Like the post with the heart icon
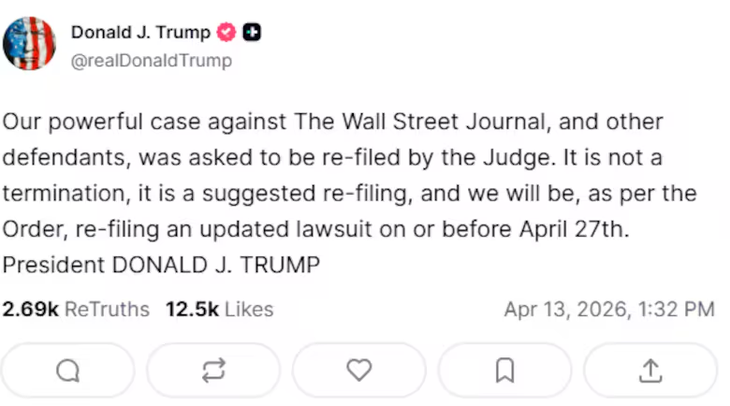Viewport: 730px width, 406px height. click(x=359, y=371)
